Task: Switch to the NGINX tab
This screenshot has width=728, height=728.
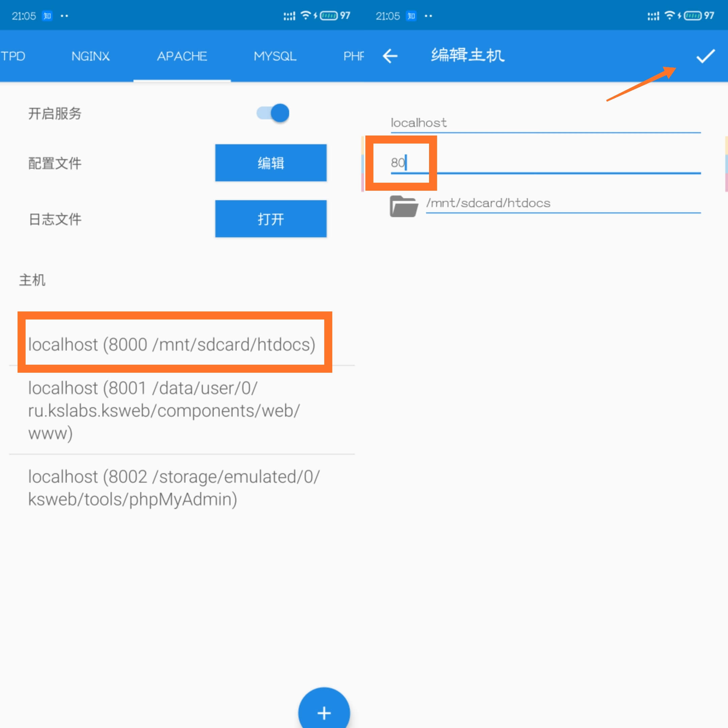Action: [90, 56]
